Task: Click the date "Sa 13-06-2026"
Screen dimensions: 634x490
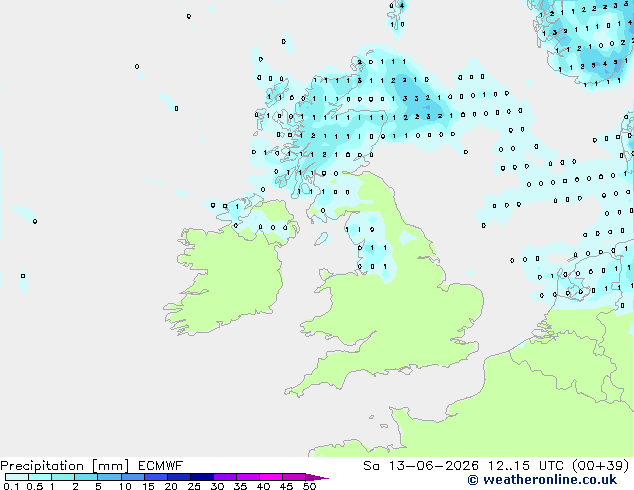Action: tap(421, 466)
